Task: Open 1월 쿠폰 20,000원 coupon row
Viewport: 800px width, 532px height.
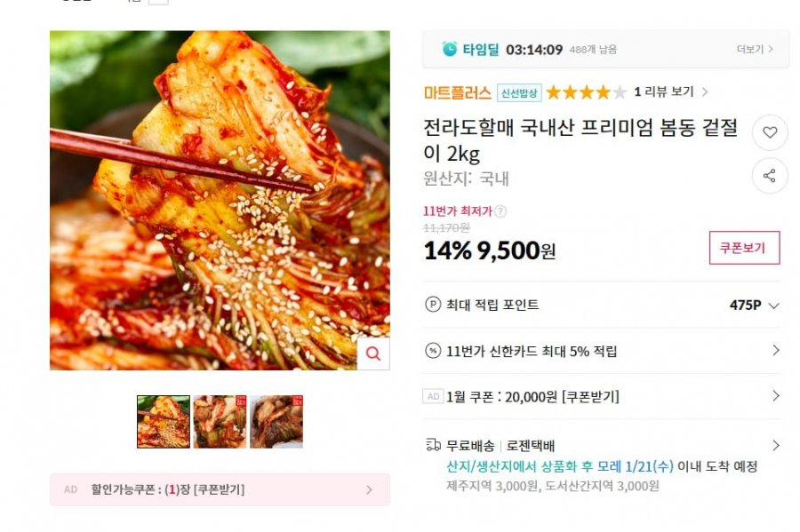Action: tap(602, 396)
